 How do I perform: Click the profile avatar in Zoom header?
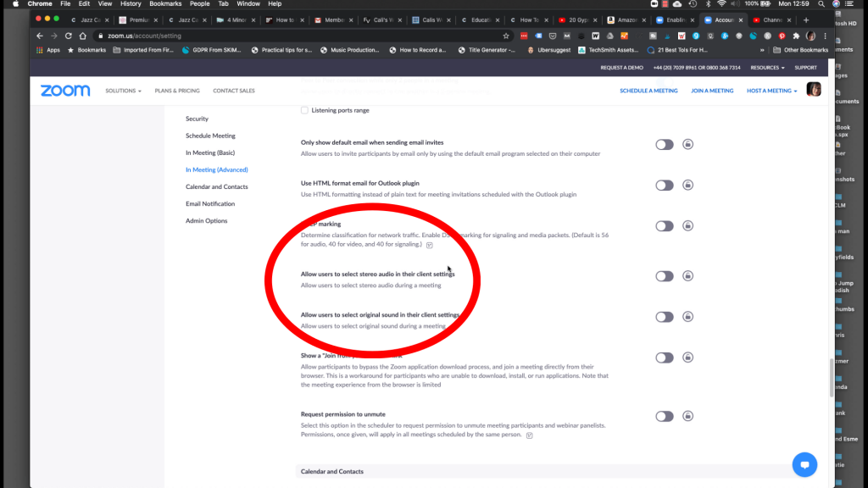point(813,90)
